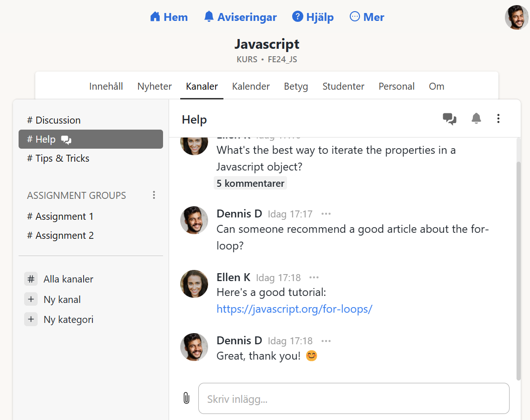Viewport: 530px width, 420px height.
Task: Toggle the channel notification bell
Action: point(476,119)
